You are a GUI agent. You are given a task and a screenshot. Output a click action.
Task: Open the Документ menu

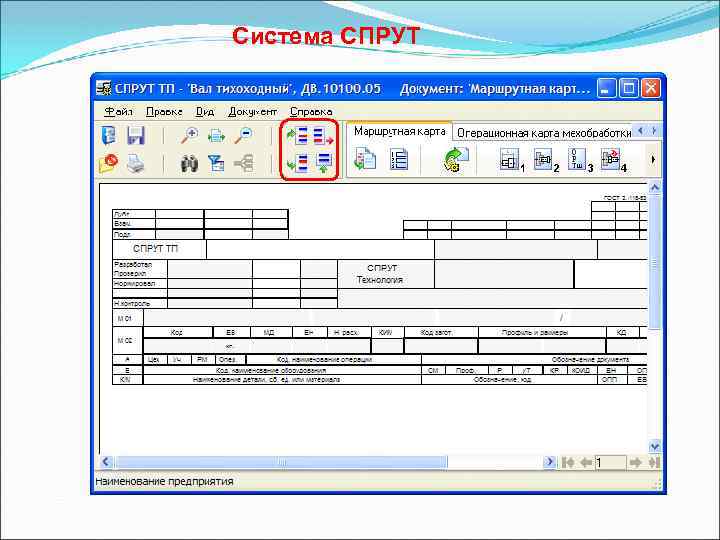coord(252,112)
